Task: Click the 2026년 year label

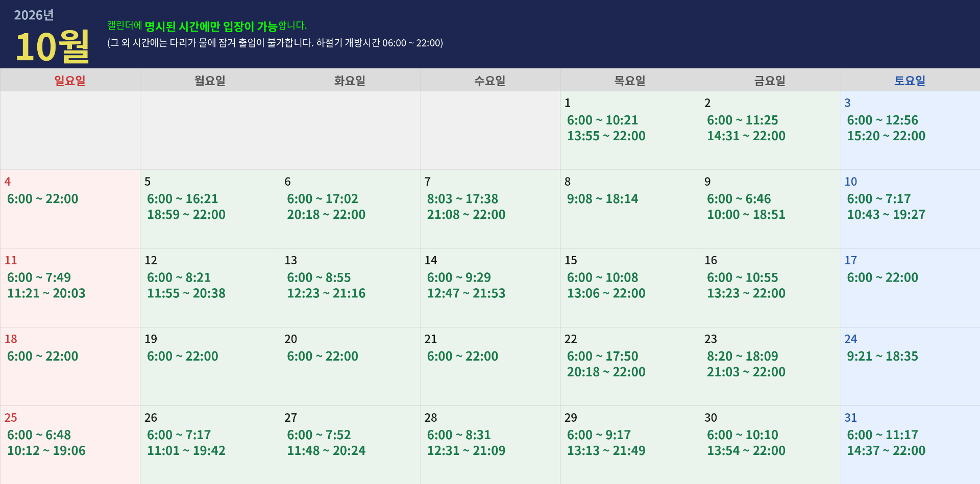Action: (x=34, y=15)
